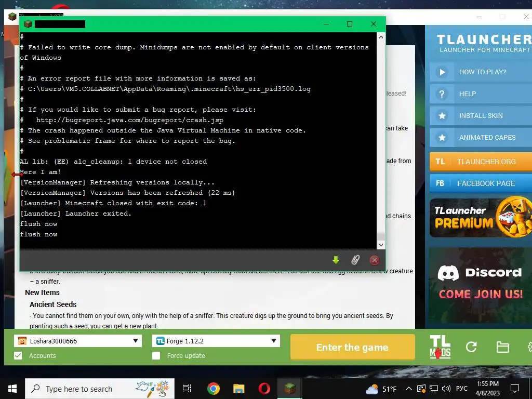The height and width of the screenshot is (399, 532).
Task: Click the Minecraft TLauncher taskbar icon
Action: point(290,388)
